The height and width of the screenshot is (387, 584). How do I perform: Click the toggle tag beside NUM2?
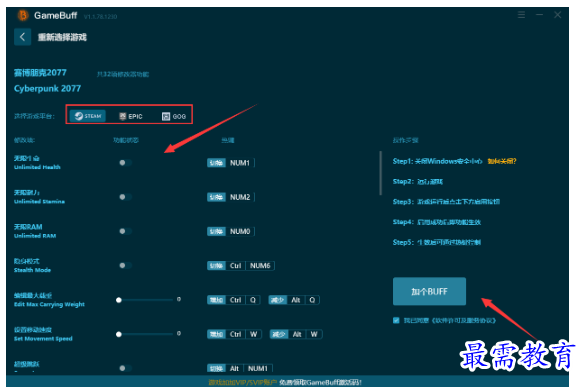[216, 197]
